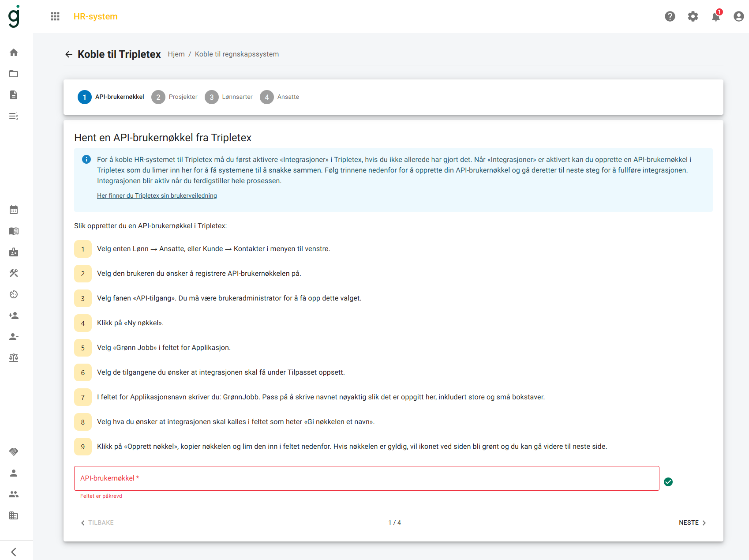Open the folder icon in sidebar

14,74
